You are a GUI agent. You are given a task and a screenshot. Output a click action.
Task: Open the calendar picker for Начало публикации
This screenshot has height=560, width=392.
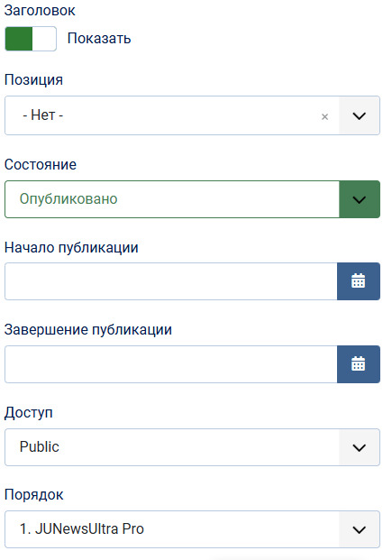pyautogui.click(x=359, y=281)
